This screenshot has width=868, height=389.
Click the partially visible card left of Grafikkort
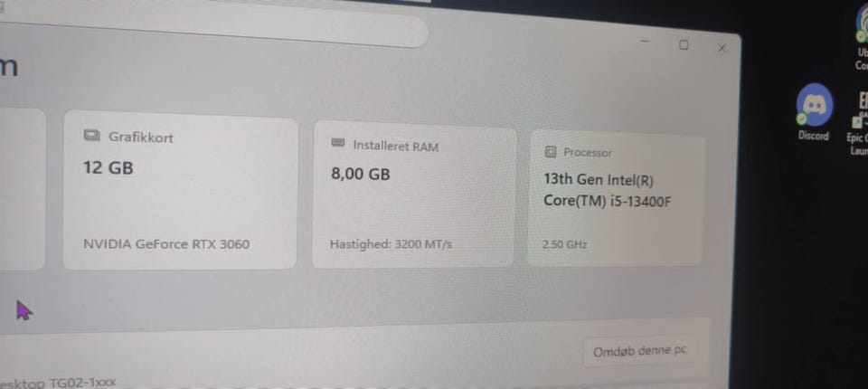pyautogui.click(x=21, y=188)
